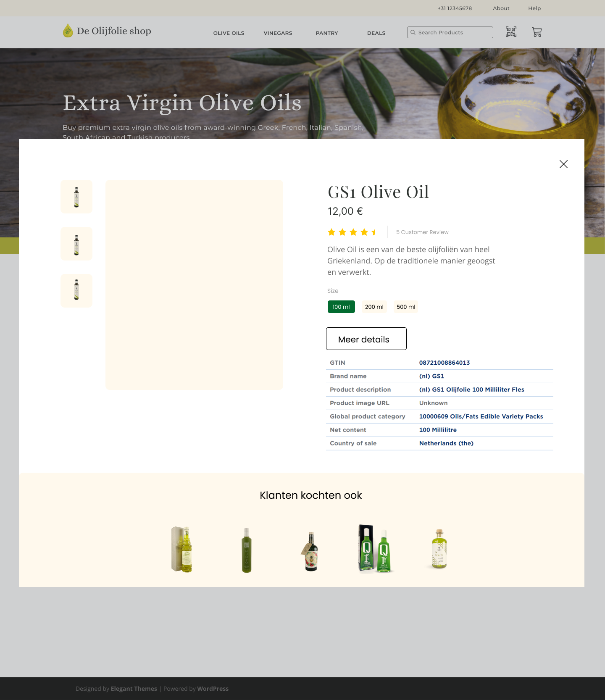
Task: Select the second bottle thumbnail
Action: click(76, 244)
